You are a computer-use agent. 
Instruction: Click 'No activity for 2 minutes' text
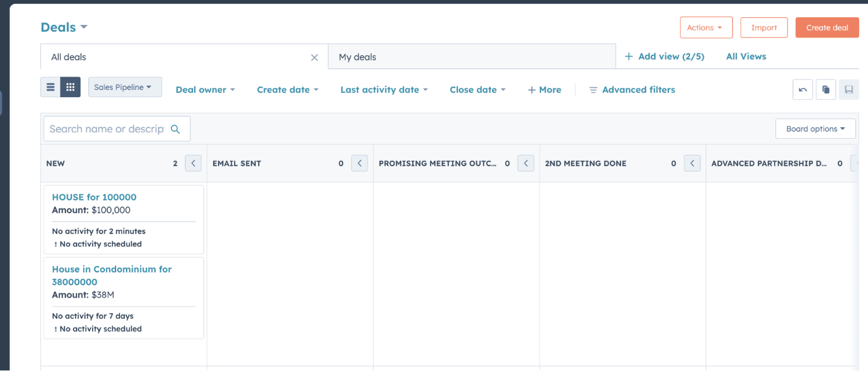point(99,231)
